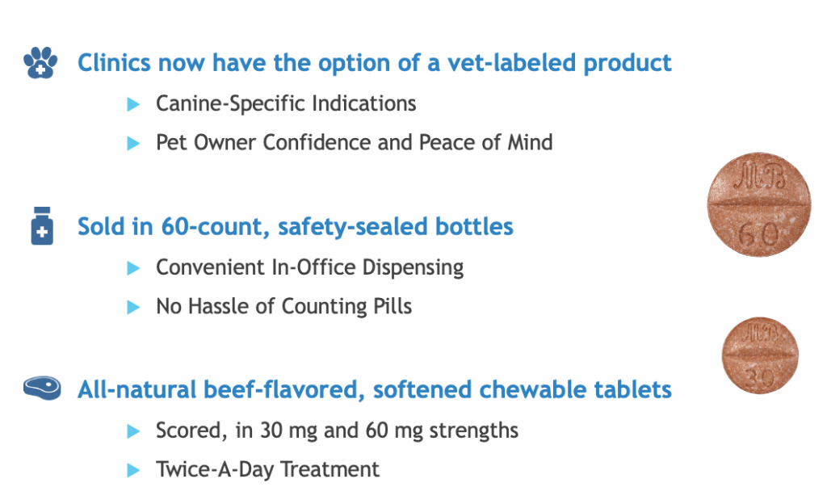Image resolution: width=827 pixels, height=504 pixels.
Task: Select the large MB 60 tablet image
Action: tap(759, 204)
